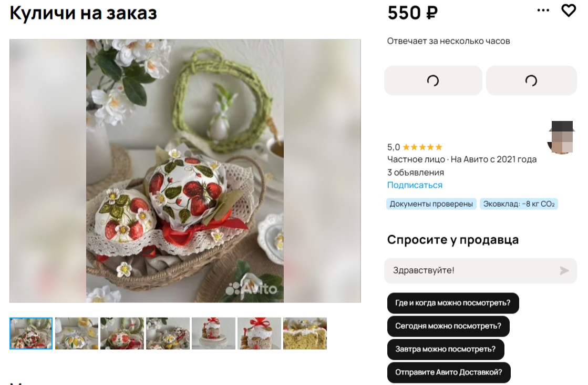Viewport: 588px width, 385px height.
Task: Select the fourth photo thumbnail
Action: pos(168,333)
